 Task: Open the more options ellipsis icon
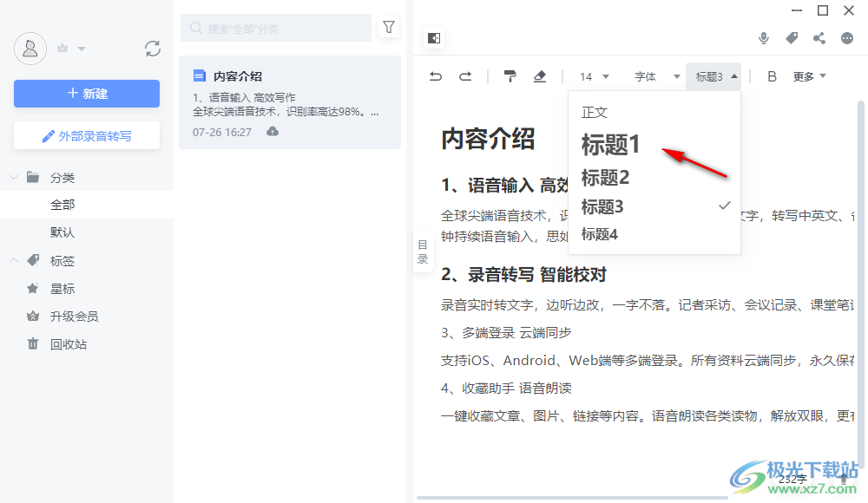847,38
